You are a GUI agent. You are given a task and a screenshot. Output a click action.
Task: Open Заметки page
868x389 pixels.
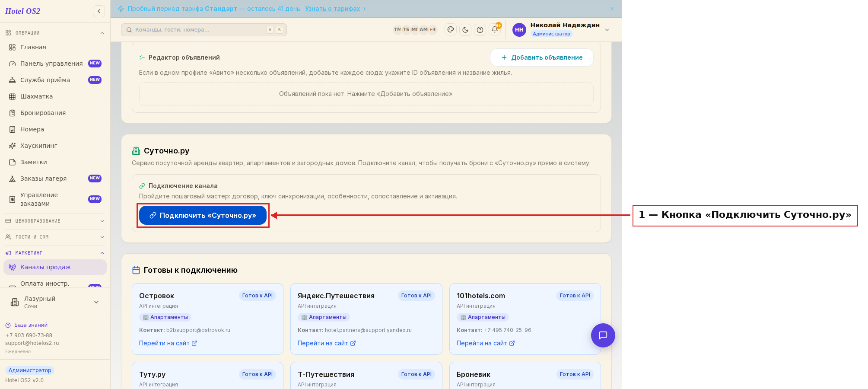[x=55, y=162]
